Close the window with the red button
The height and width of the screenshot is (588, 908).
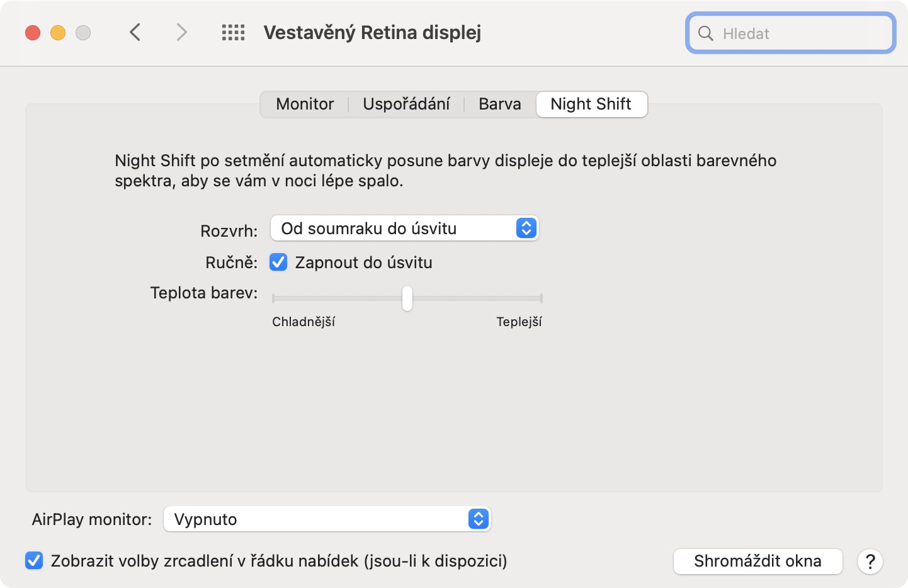coord(33,33)
